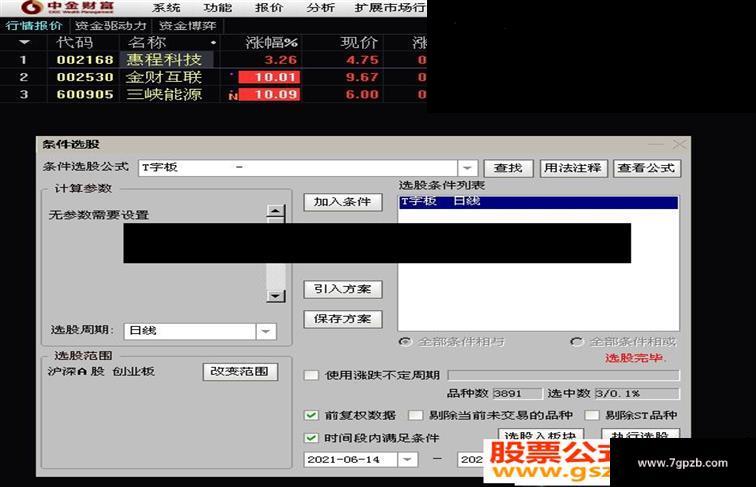Open the 系统 menu
The height and width of the screenshot is (487, 756).
pos(166,8)
